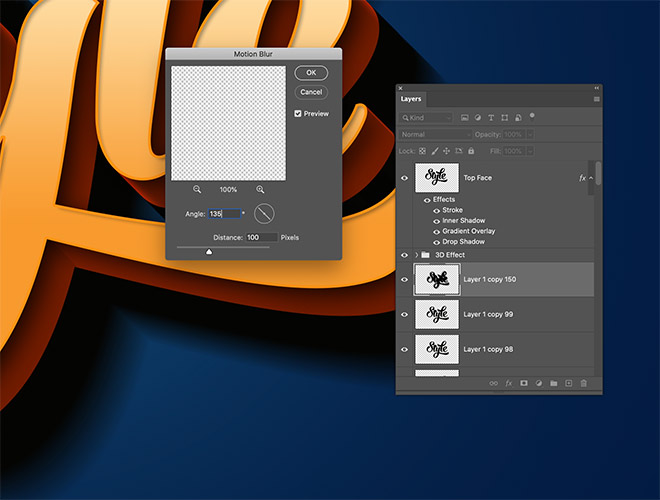Zoom out the Motion Blur preview
The image size is (660, 500).
point(197,189)
